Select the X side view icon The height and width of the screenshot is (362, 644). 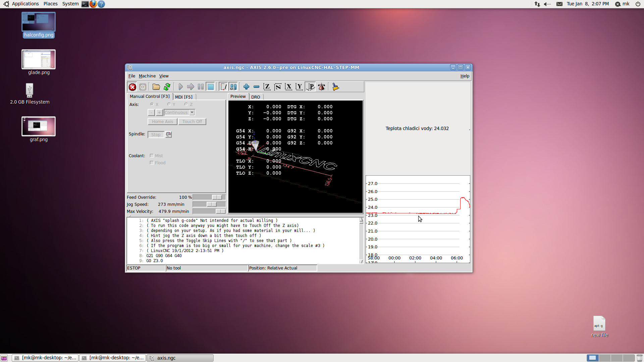[288, 87]
